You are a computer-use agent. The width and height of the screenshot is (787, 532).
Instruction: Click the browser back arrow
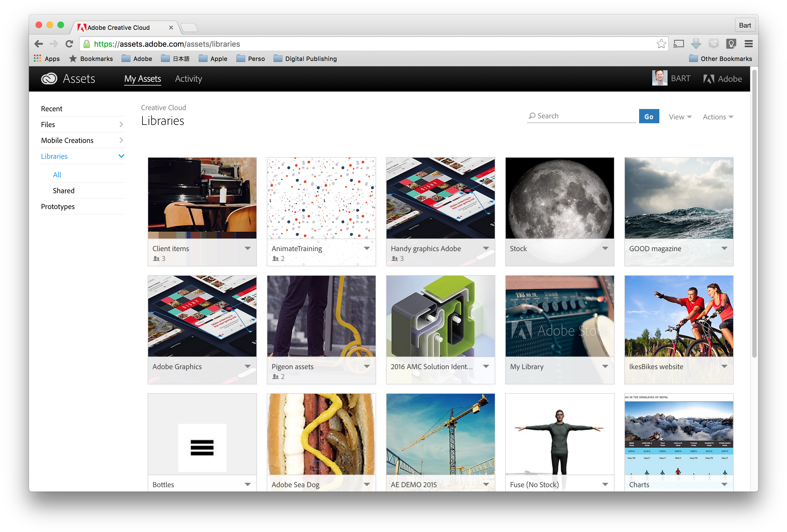(x=39, y=44)
